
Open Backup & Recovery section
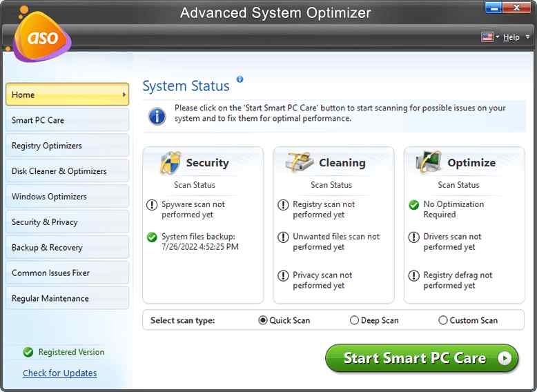[x=68, y=247]
